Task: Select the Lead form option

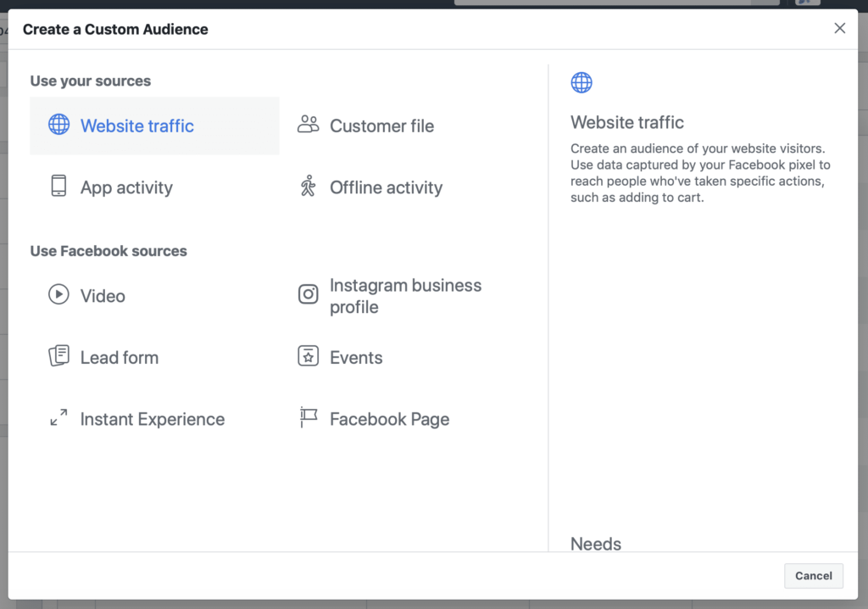Action: click(120, 358)
